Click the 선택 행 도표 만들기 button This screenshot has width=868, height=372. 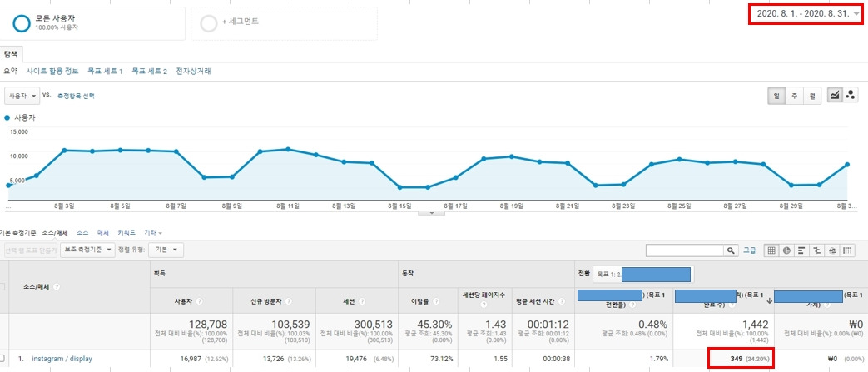(x=29, y=250)
